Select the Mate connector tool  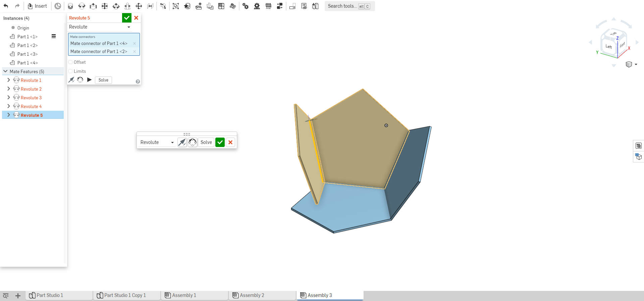pyautogui.click(x=58, y=6)
